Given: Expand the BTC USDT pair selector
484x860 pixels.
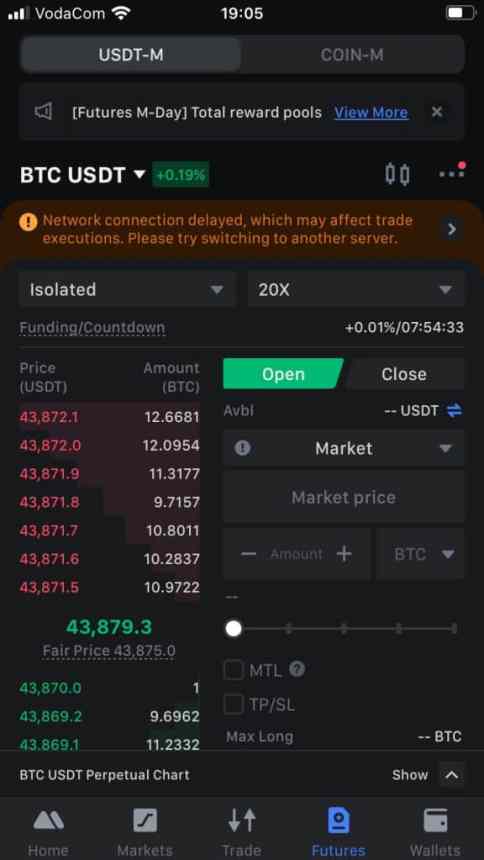Looking at the screenshot, I should 83,175.
